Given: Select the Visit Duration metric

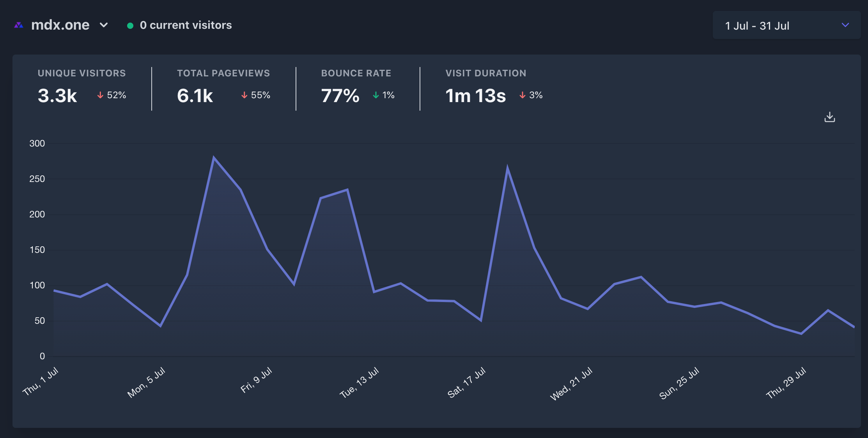Looking at the screenshot, I should point(486,73).
